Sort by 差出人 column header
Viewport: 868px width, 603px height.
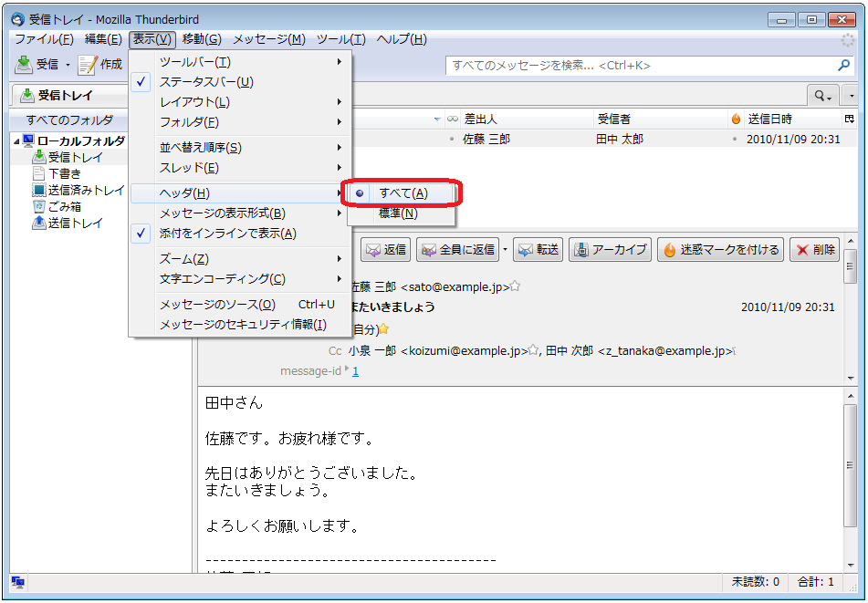click(526, 119)
